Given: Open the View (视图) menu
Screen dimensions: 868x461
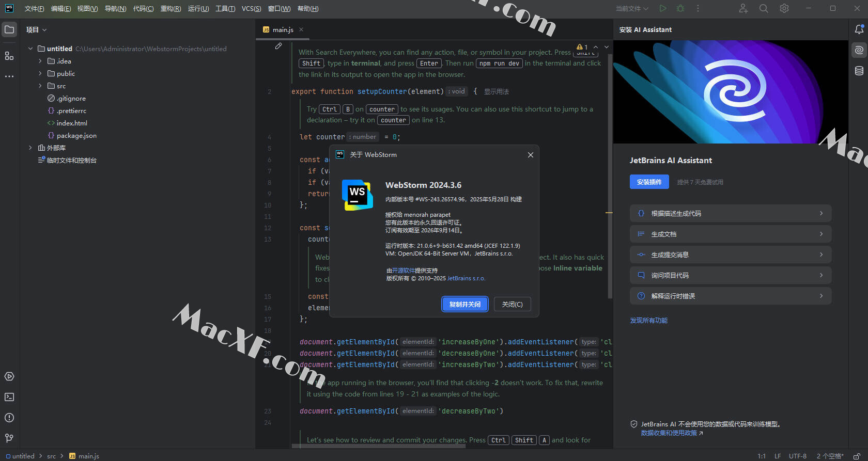Looking at the screenshot, I should (x=87, y=8).
